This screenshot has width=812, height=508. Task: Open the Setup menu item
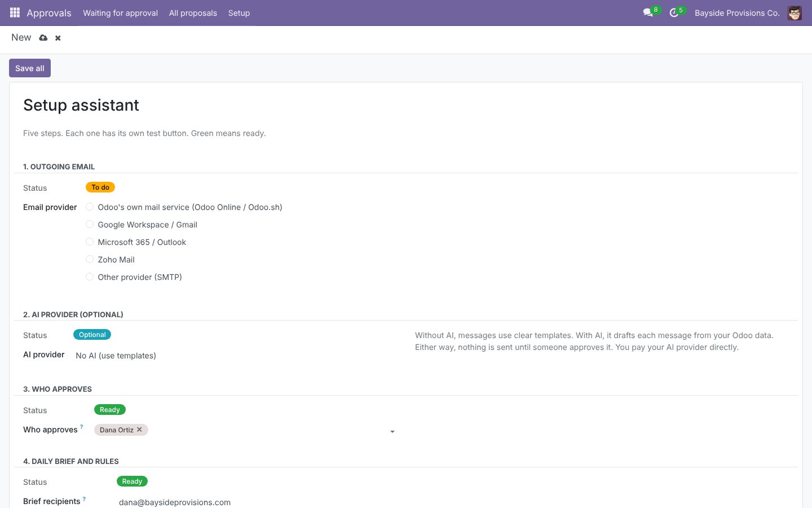click(239, 13)
